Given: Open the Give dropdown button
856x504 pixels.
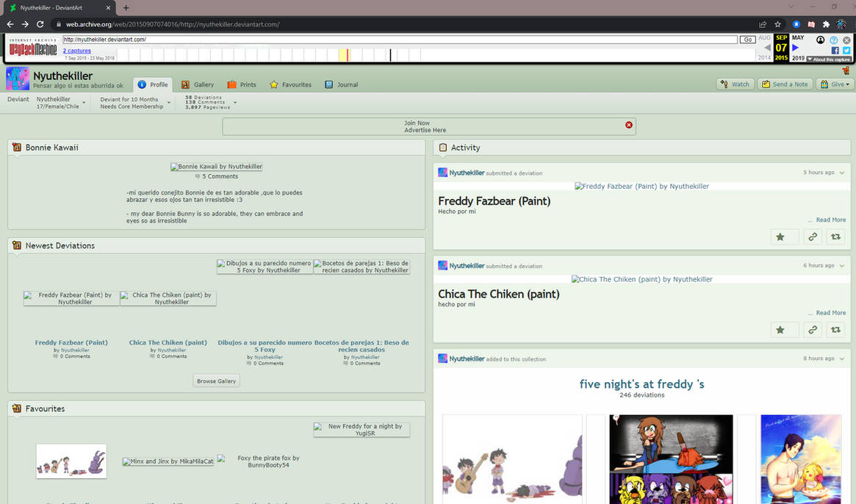Looking at the screenshot, I should [x=835, y=84].
